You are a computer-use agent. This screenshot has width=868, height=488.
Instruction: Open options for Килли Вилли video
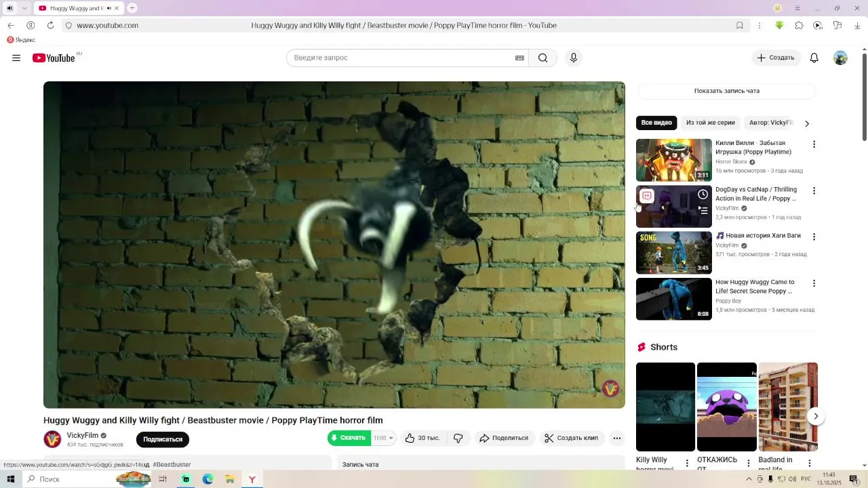click(x=814, y=144)
